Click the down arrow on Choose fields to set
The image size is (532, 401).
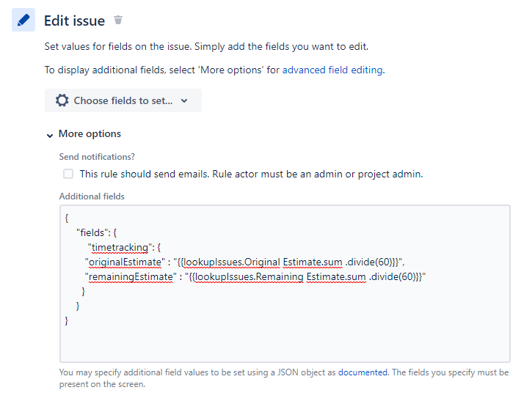coord(184,100)
